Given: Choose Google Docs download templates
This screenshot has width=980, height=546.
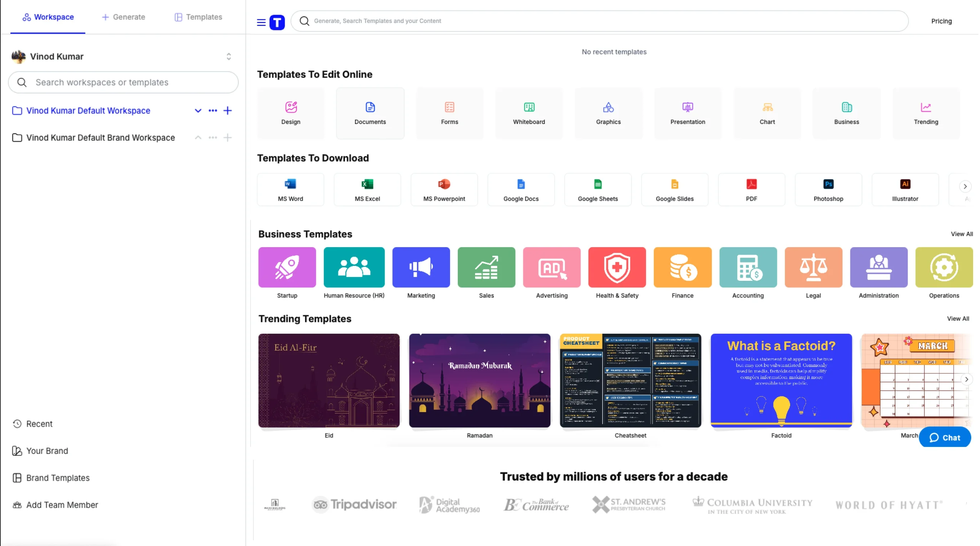Looking at the screenshot, I should click(x=521, y=189).
